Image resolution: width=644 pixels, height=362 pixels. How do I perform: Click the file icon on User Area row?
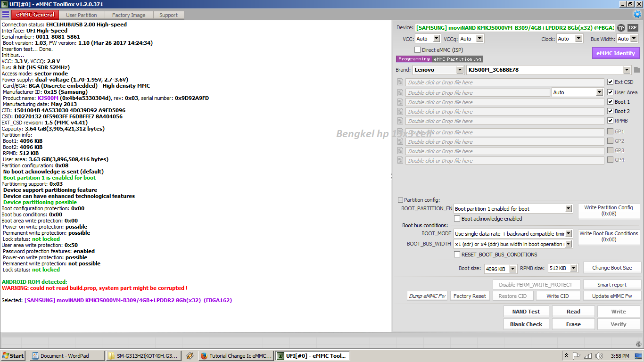401,92
